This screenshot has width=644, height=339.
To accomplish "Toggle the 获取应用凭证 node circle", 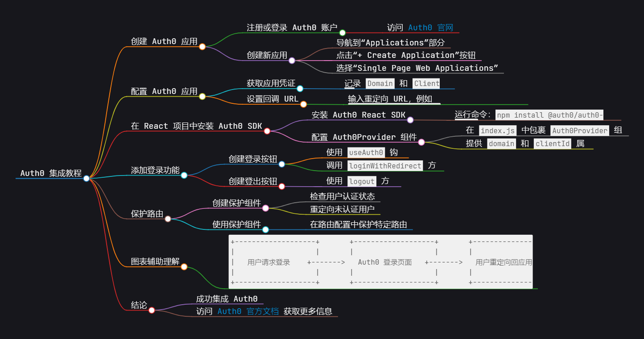I will point(300,89).
